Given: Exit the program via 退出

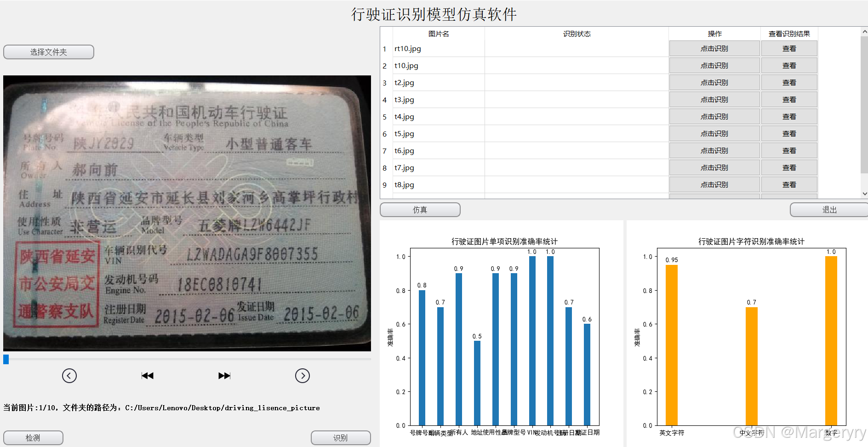Looking at the screenshot, I should click(828, 209).
